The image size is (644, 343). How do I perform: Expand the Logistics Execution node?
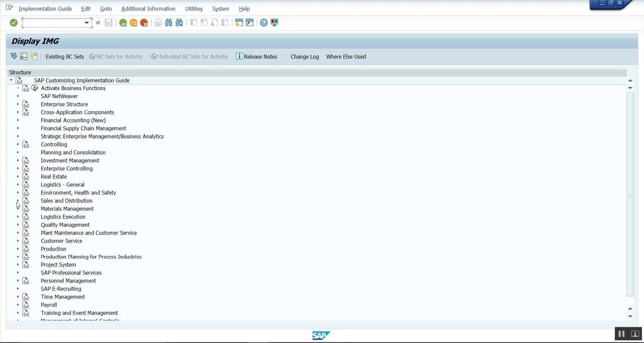click(18, 217)
